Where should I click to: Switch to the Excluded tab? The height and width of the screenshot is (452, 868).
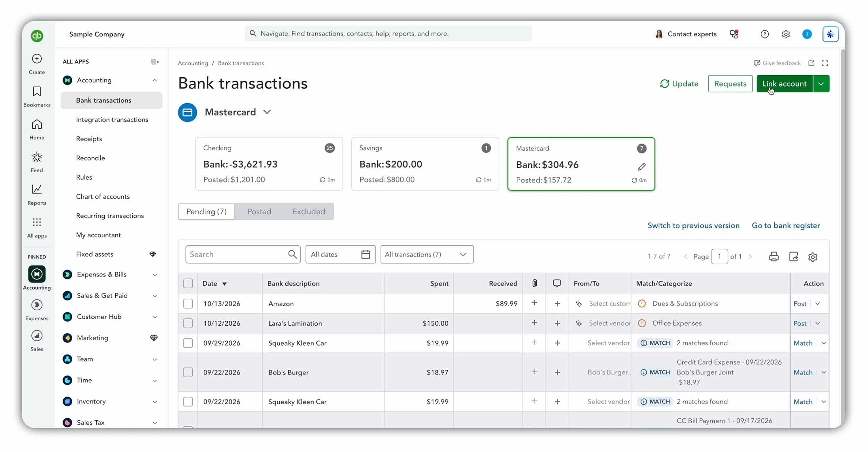tap(309, 211)
